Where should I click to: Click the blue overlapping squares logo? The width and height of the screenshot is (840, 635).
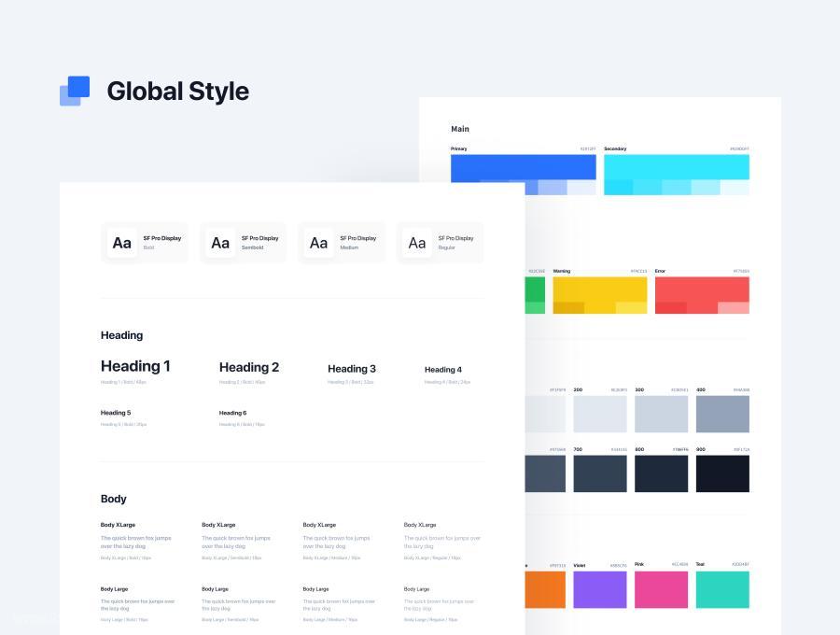click(75, 92)
